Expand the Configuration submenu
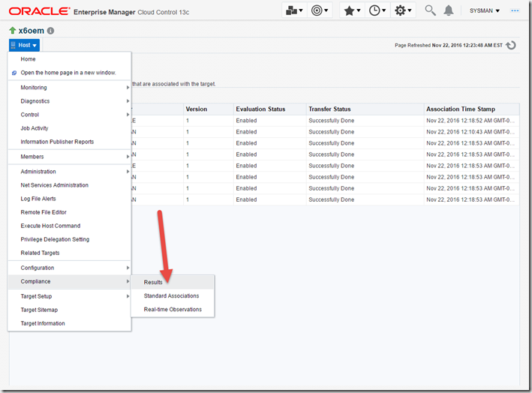 pyautogui.click(x=69, y=268)
